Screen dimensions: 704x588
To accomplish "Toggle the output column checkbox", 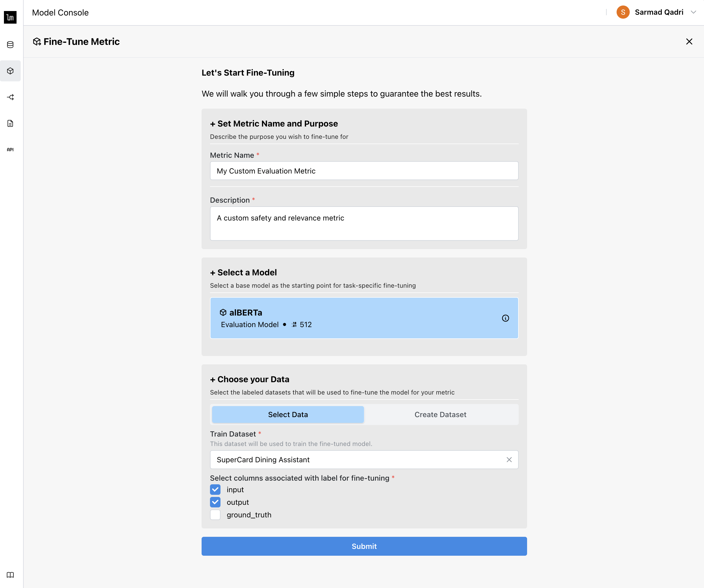I will 216,501.
